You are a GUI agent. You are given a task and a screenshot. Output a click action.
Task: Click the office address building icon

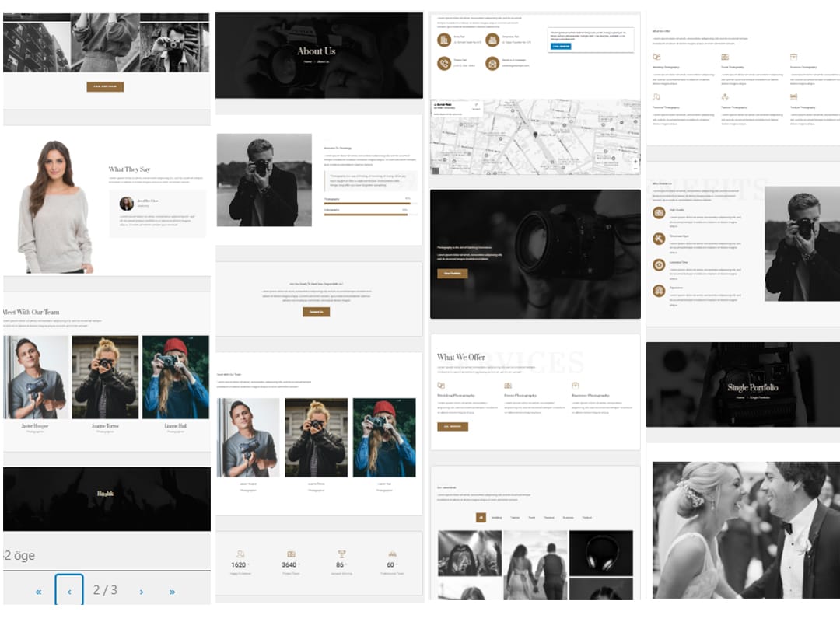pos(443,39)
